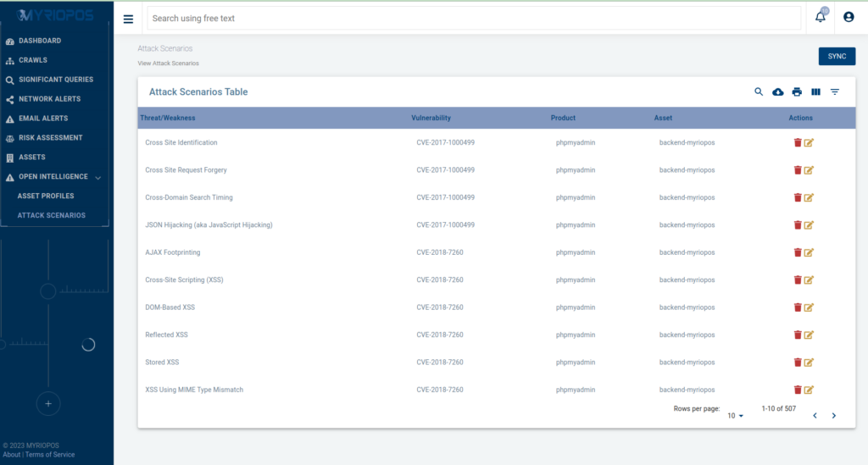Image resolution: width=868 pixels, height=465 pixels.
Task: Open the About link
Action: tap(11, 455)
